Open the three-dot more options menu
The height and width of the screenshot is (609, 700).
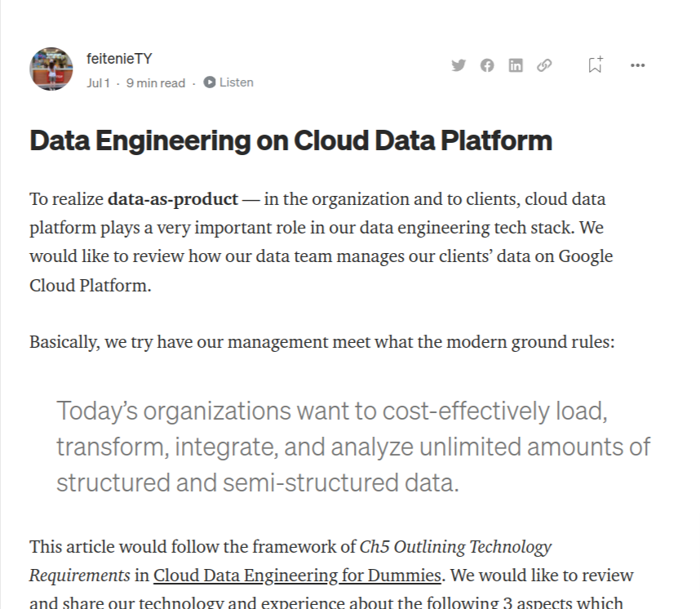(x=637, y=65)
